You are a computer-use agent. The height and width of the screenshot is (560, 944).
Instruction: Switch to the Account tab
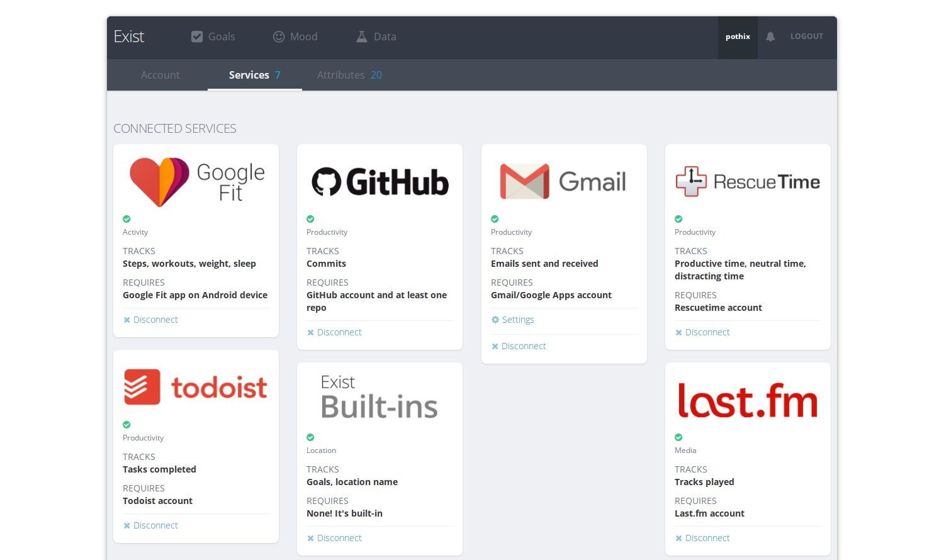160,75
